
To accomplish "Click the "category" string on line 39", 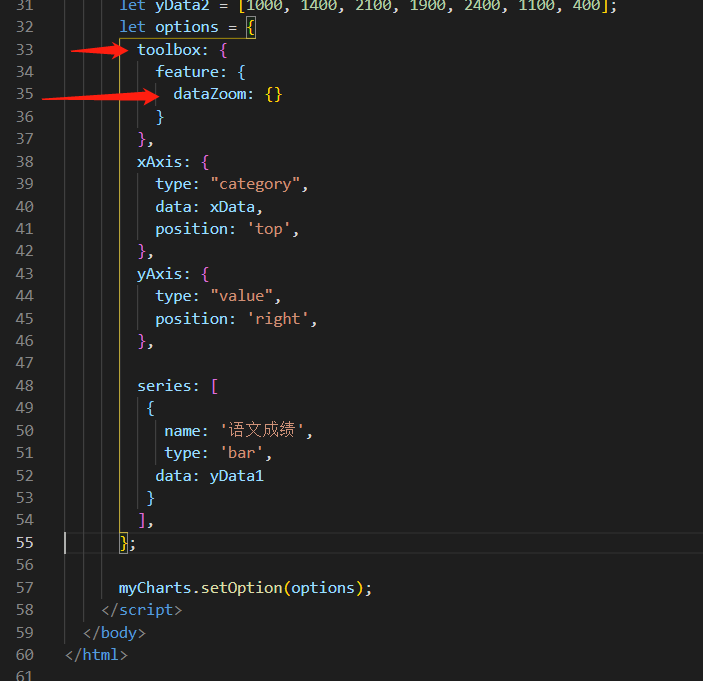I will point(255,184).
